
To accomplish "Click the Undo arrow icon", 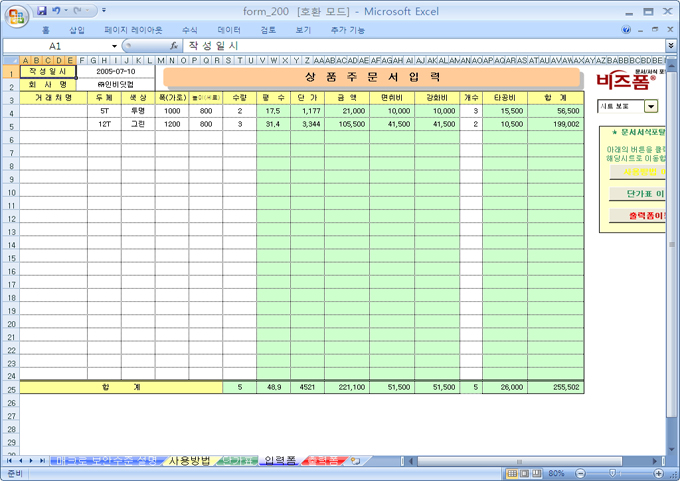I will click(x=57, y=11).
